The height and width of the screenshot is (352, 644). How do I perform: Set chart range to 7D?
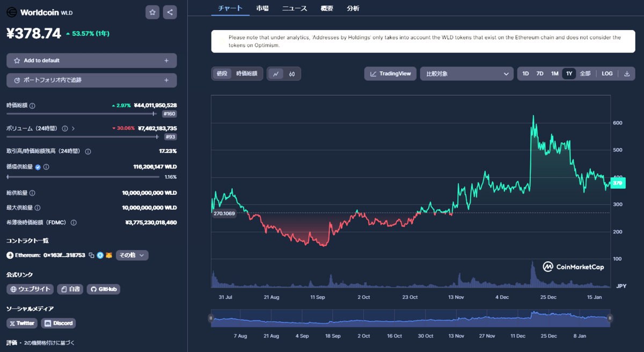pos(540,74)
